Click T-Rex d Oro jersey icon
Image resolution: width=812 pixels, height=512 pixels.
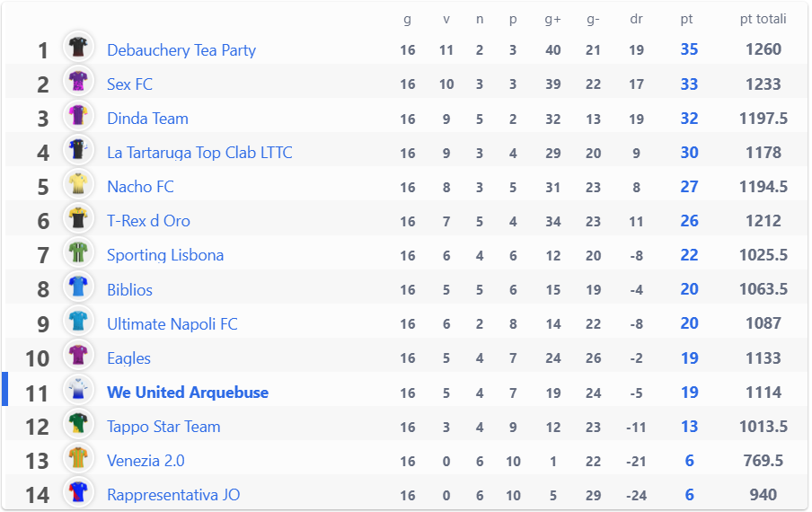tap(78, 218)
